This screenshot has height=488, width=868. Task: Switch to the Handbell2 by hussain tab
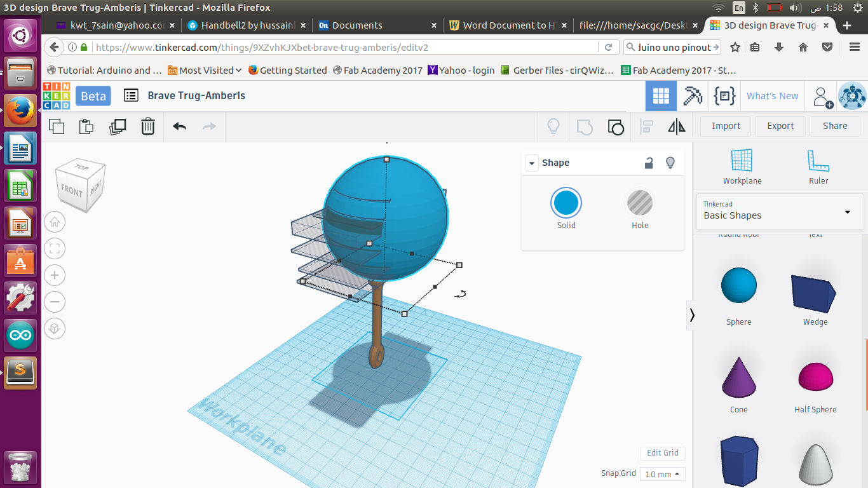(x=248, y=25)
